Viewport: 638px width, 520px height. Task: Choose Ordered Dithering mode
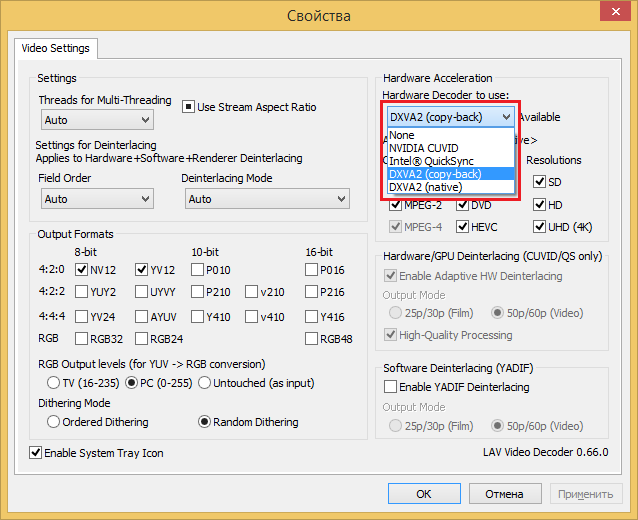coord(53,422)
